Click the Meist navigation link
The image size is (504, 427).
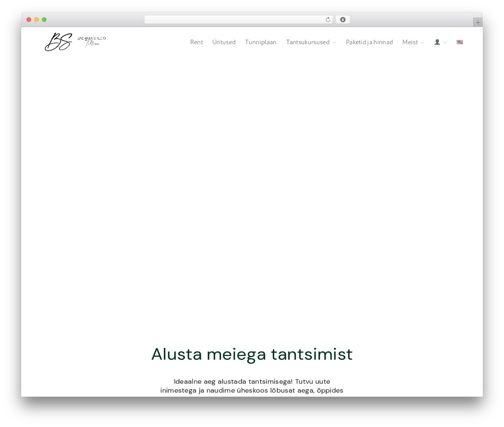click(x=410, y=42)
